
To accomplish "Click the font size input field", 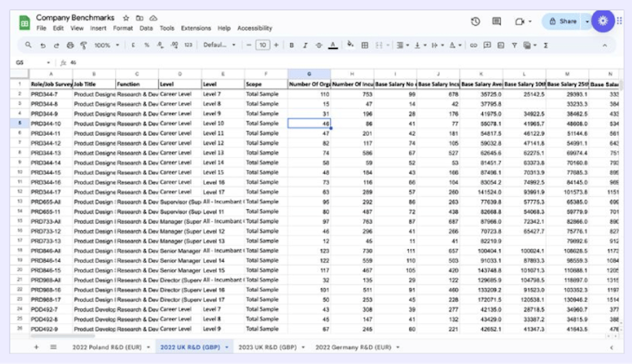I will tap(262, 45).
